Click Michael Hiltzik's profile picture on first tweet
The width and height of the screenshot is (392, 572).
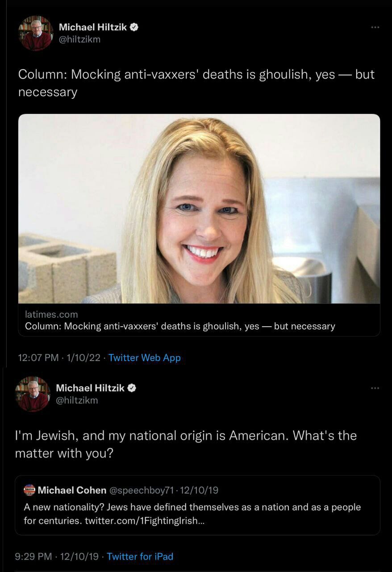tap(35, 32)
